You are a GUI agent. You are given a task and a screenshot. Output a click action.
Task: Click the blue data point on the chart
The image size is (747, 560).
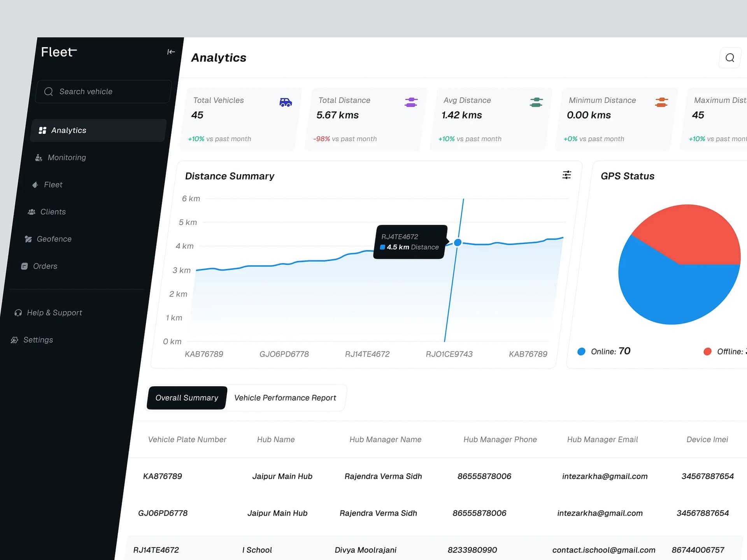pyautogui.click(x=458, y=243)
